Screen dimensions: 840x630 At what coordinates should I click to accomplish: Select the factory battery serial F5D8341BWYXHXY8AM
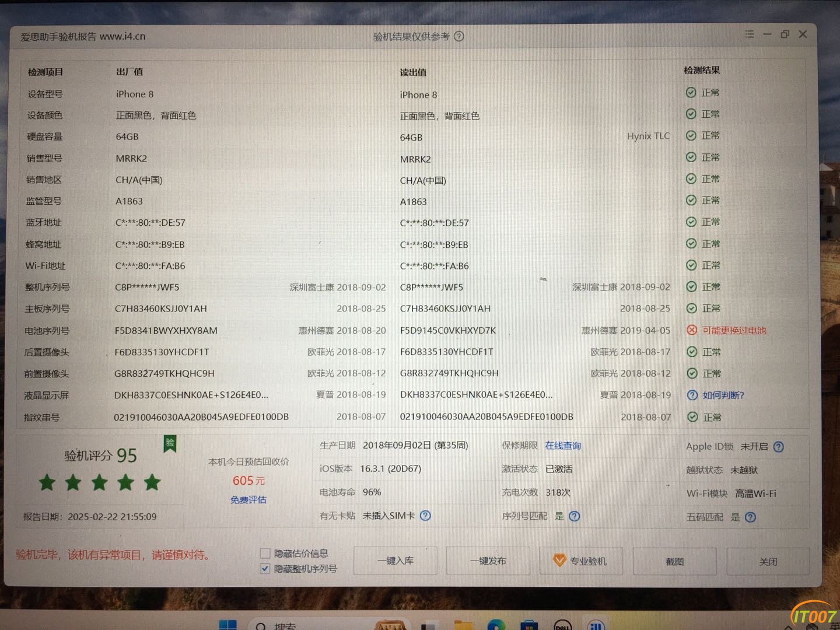click(166, 330)
